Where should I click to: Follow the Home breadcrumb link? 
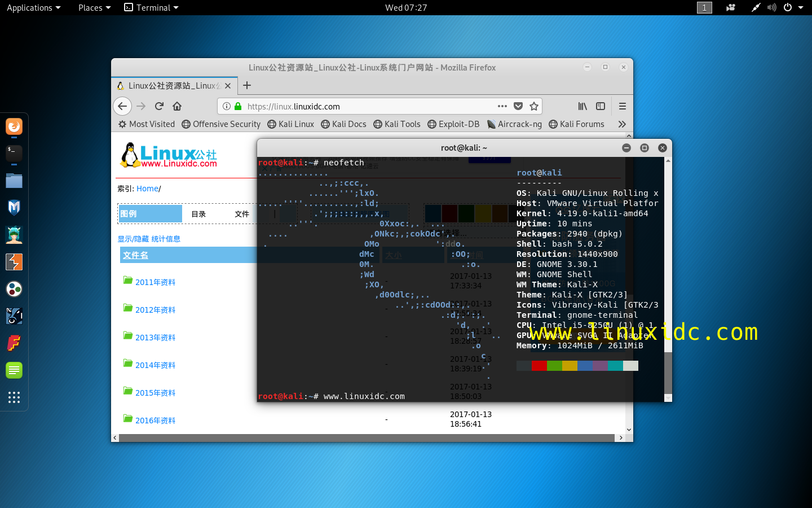[x=147, y=189]
